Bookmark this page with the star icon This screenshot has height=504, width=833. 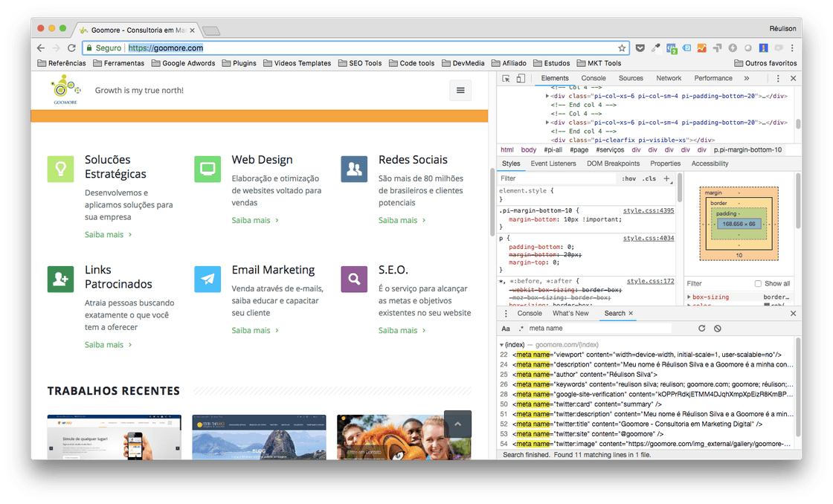coord(622,48)
